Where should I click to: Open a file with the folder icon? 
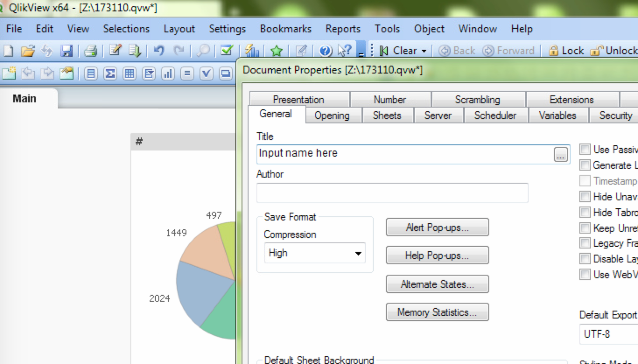coord(28,51)
